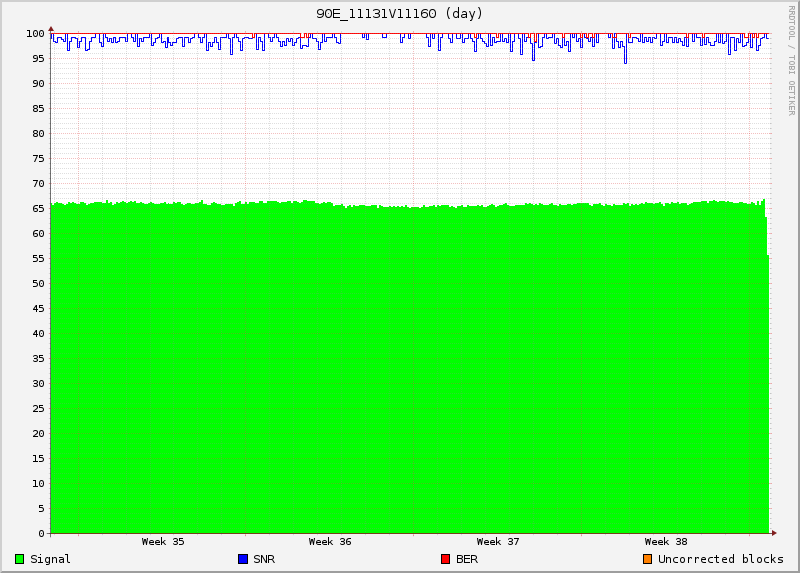
Task: Click the y-axis value '35'
Action: click(x=38, y=359)
